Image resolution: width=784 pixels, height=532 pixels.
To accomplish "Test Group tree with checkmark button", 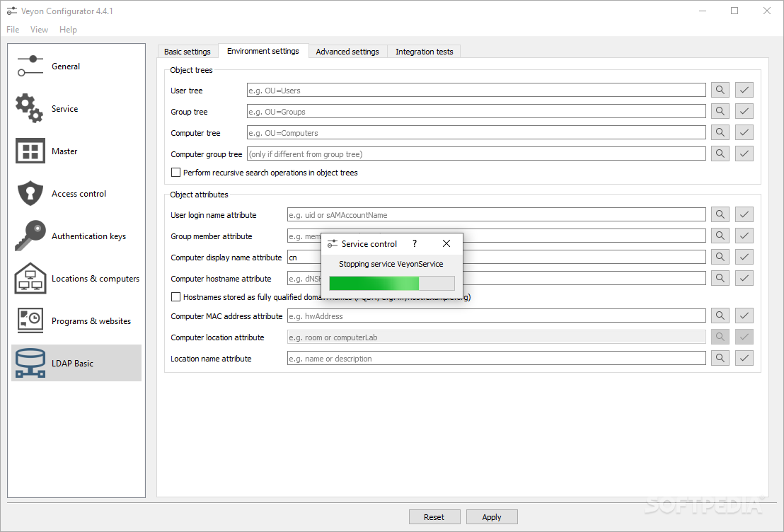I will [744, 111].
